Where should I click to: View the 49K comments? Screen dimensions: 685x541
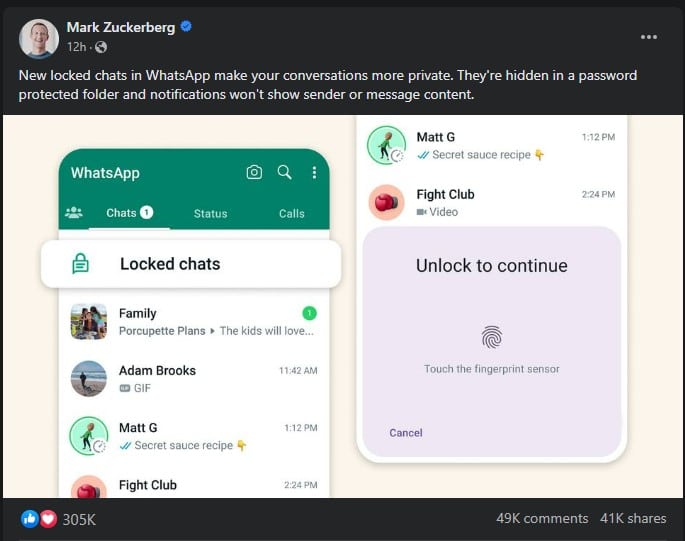[542, 518]
